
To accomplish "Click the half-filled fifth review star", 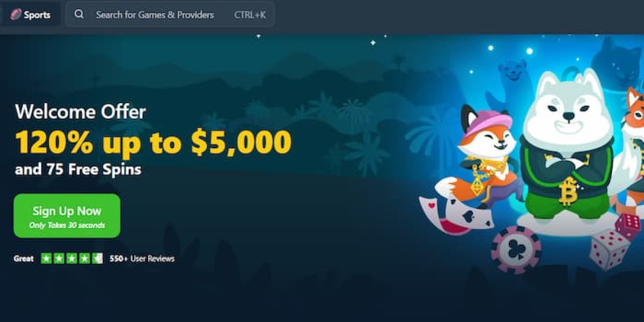I will pyautogui.click(x=97, y=259).
